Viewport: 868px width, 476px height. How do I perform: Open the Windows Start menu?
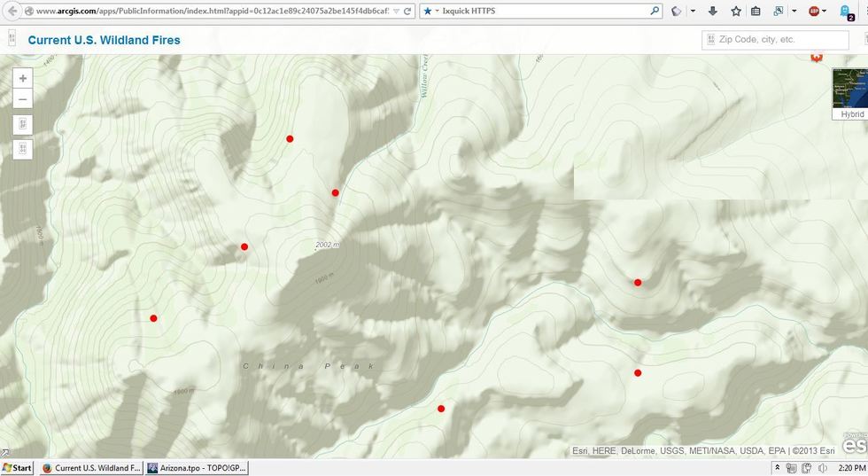click(18, 468)
